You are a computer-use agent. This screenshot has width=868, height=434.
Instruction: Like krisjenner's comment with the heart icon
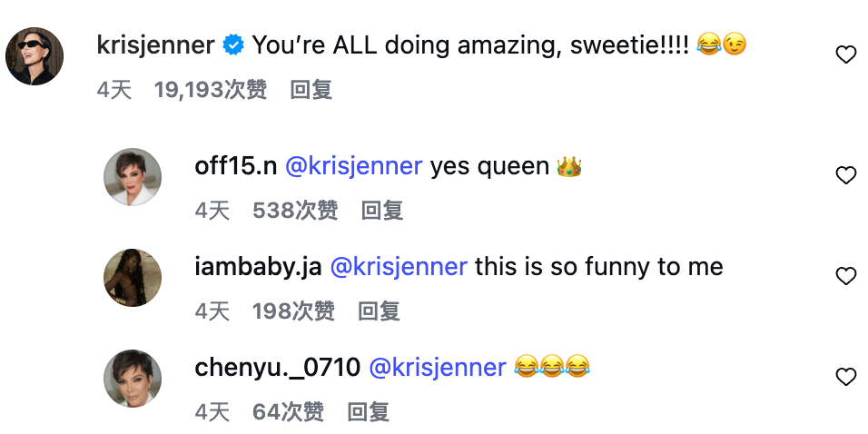pyautogui.click(x=845, y=55)
